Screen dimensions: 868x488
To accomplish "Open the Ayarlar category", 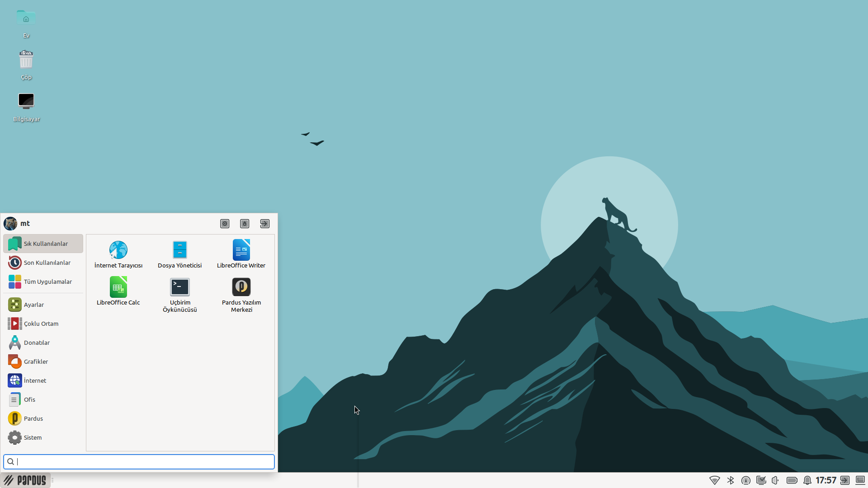I will pos(43,305).
